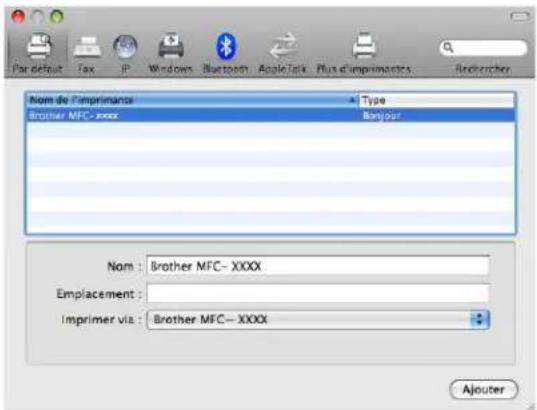The height and width of the screenshot is (410, 537).
Task: Show Plus d'imprimantes printer icon
Action: [364, 46]
